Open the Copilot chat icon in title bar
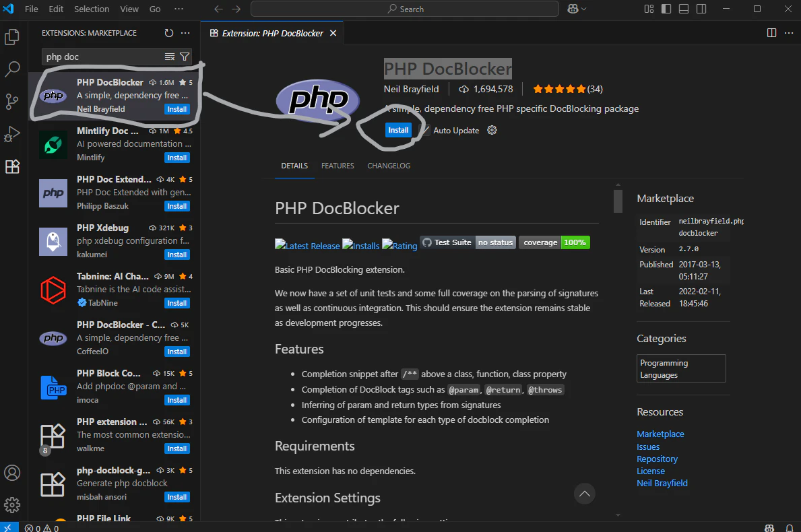This screenshot has height=532, width=801. coord(573,9)
